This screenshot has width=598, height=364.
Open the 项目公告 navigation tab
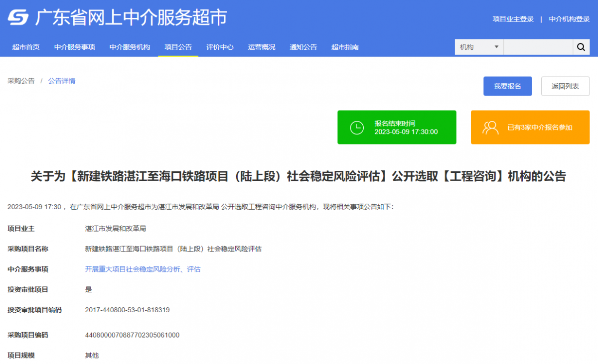pyautogui.click(x=178, y=47)
